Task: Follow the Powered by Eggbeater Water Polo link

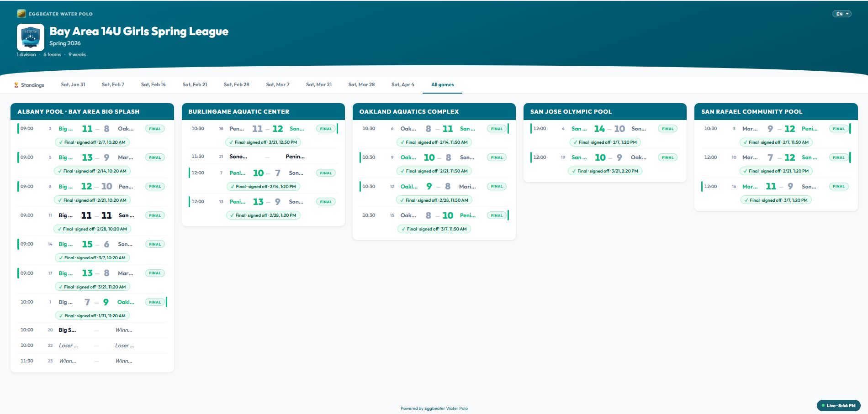Action: pos(434,409)
